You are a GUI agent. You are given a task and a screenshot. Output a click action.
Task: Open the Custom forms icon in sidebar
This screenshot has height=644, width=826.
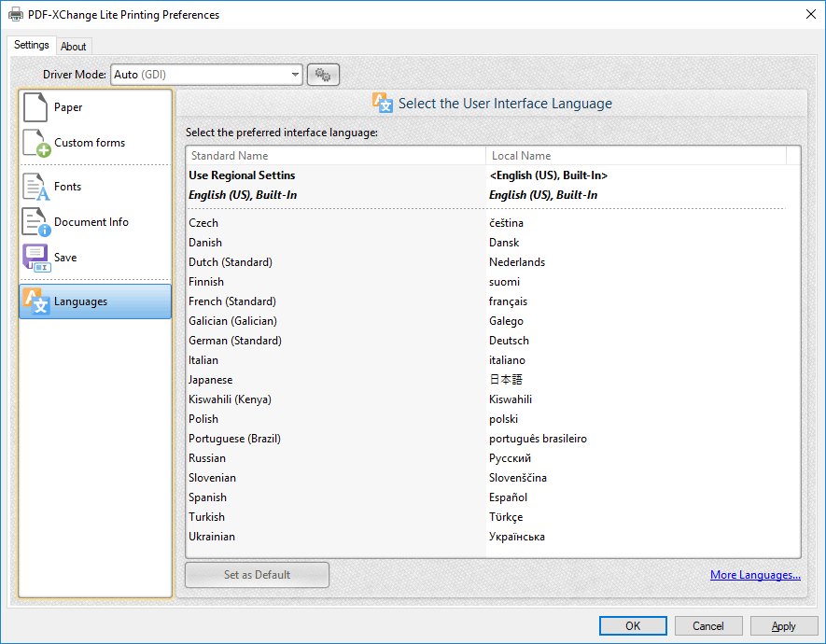point(36,143)
